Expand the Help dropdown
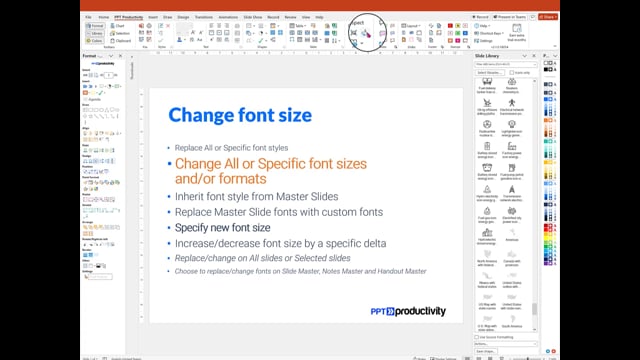Screen dimensions: 640x360 click(482, 26)
